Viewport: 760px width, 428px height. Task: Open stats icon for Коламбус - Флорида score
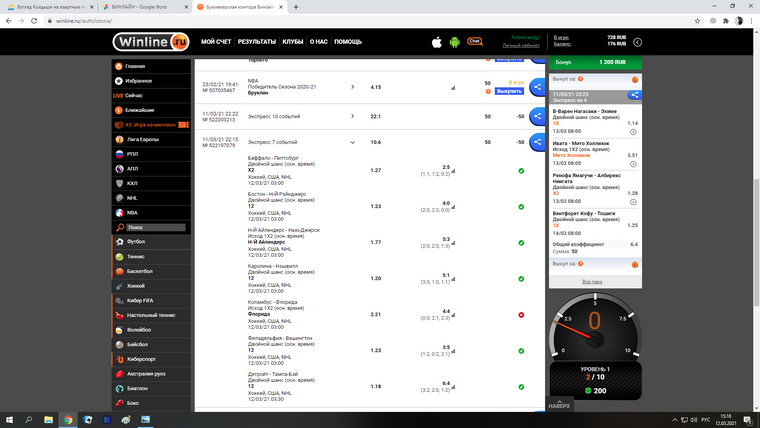pyautogui.click(x=453, y=315)
